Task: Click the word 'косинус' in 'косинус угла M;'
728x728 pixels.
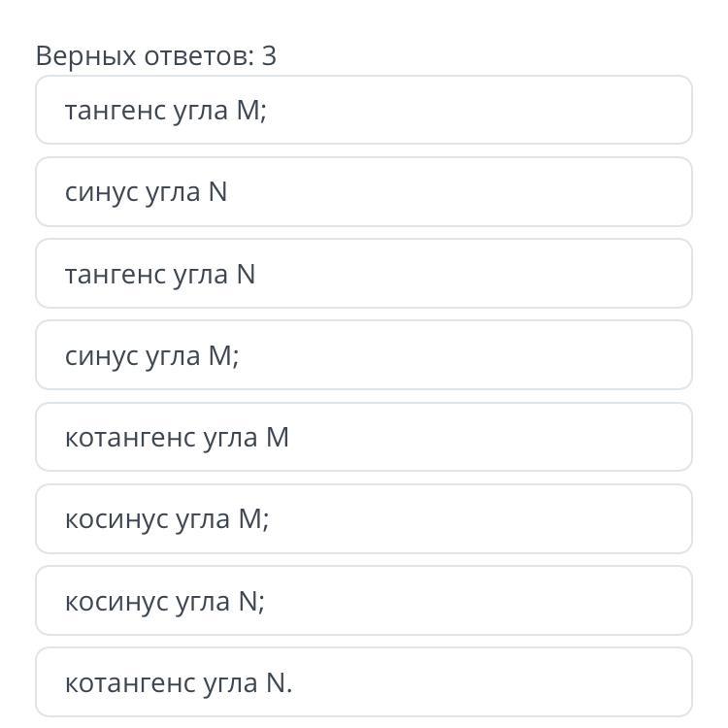Action: [x=116, y=519]
